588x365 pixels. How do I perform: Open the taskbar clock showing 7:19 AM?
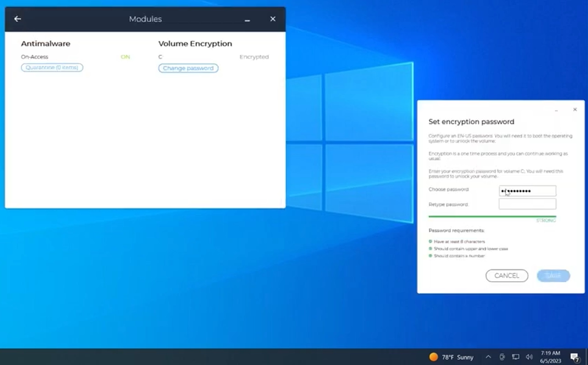tap(551, 357)
